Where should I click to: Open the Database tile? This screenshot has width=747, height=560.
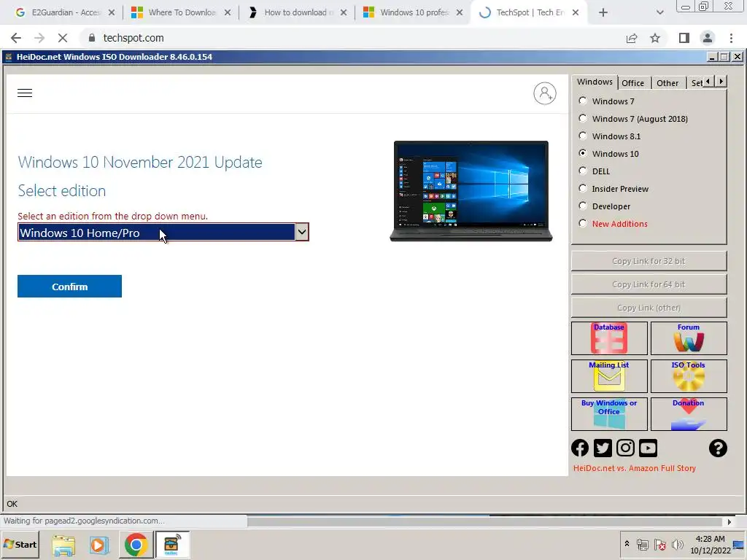point(609,338)
